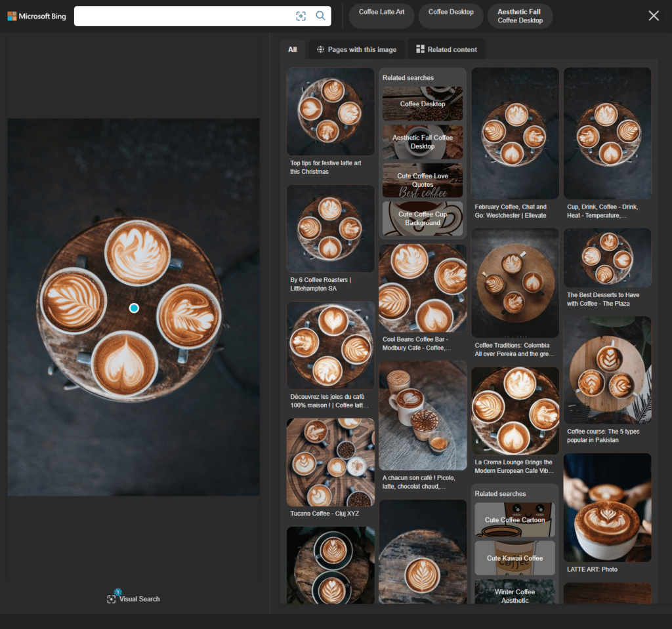The width and height of the screenshot is (672, 629).
Task: Click the magnifying glass search icon
Action: coord(321,16)
